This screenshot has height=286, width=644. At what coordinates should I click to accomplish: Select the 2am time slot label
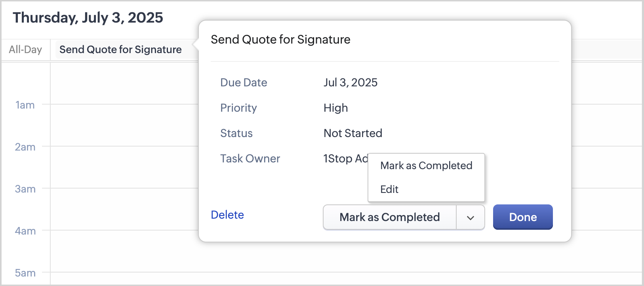coord(25,147)
